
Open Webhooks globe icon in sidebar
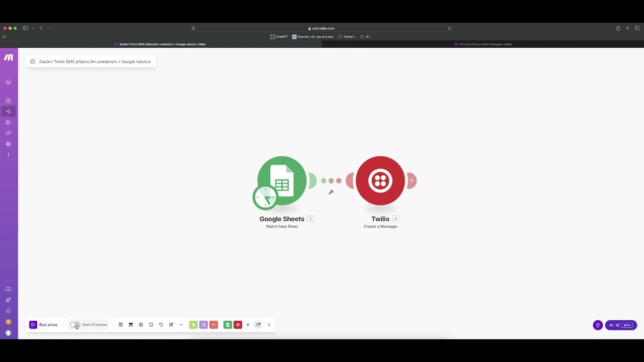point(8,144)
